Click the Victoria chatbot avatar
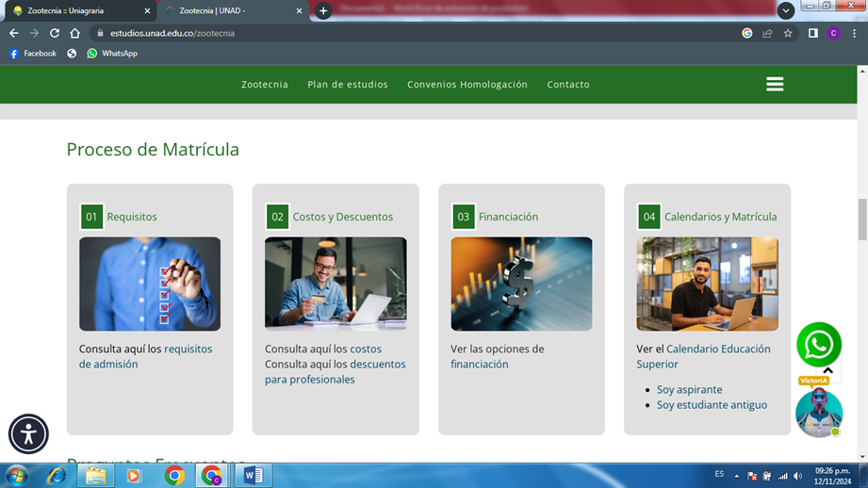 point(818,412)
